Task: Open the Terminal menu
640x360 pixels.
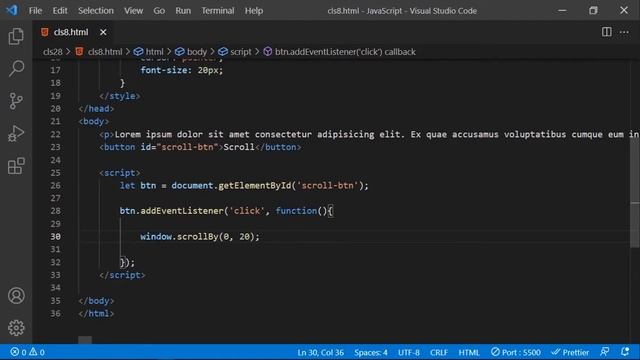Action: (218, 11)
